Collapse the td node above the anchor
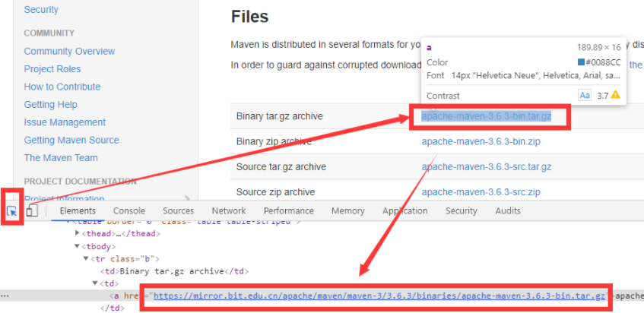The image size is (644, 313). tap(94, 283)
